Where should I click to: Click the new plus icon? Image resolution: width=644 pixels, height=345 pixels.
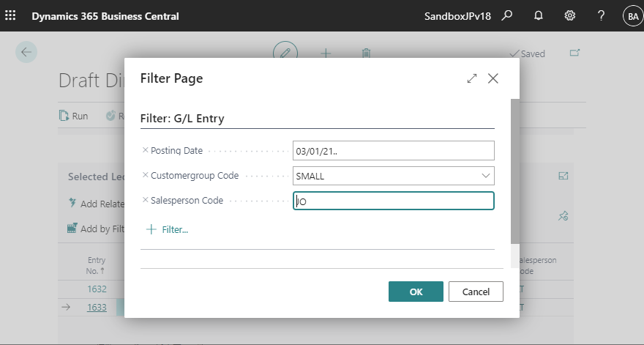coord(326,53)
